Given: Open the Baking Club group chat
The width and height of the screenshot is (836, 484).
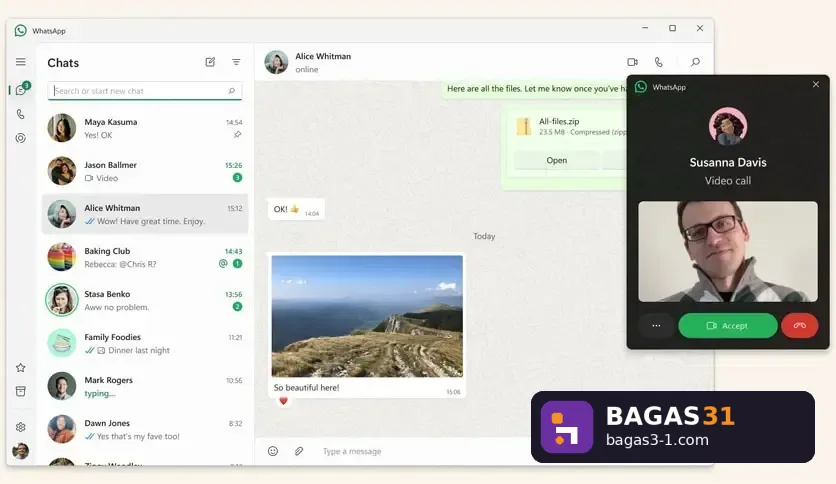Looking at the screenshot, I should [x=144, y=257].
